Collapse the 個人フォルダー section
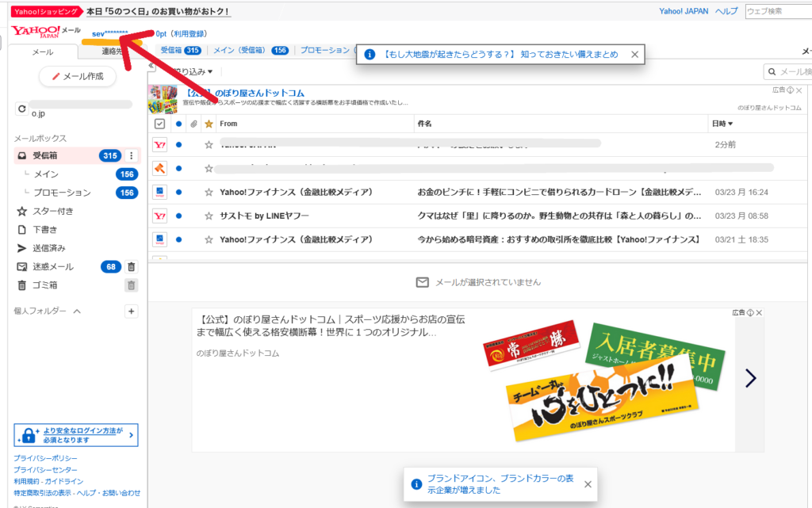Screen dimensions: 812x508 77,311
